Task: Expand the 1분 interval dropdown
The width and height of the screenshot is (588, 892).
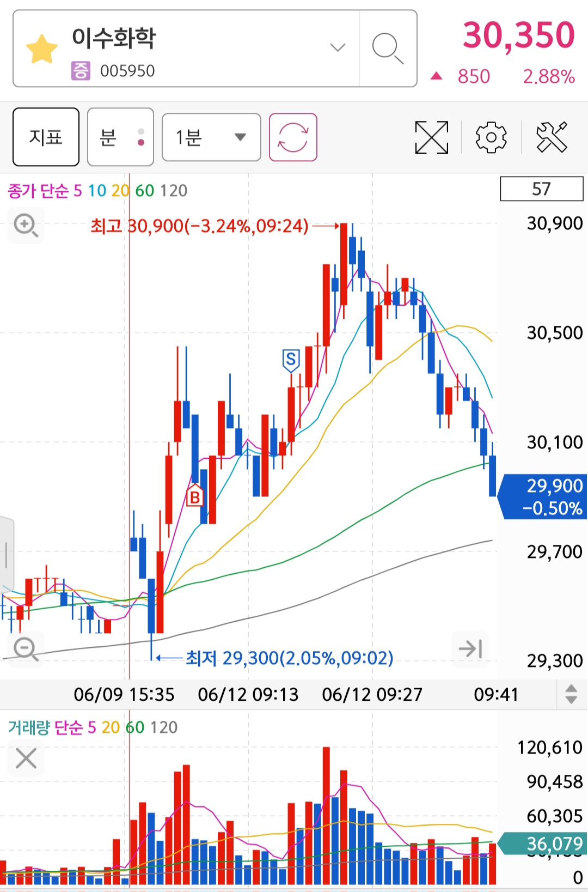Action: pyautogui.click(x=211, y=137)
